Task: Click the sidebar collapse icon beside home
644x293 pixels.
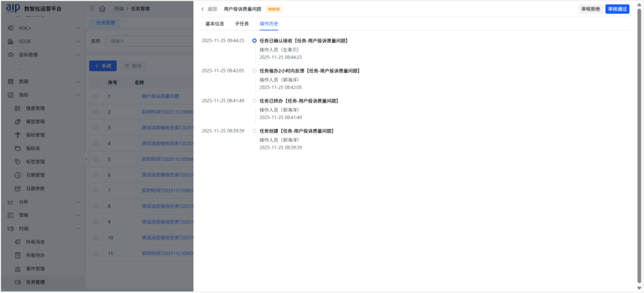Action: 92,9
